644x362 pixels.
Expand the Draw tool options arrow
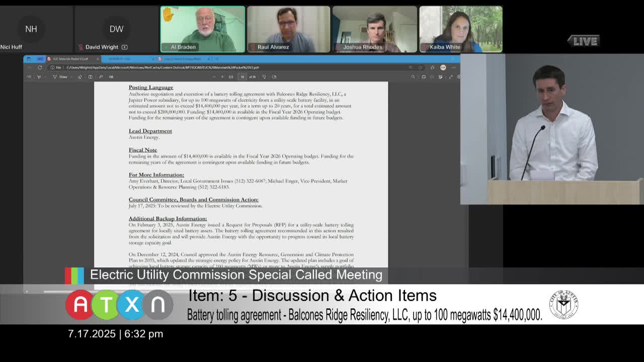71,77
